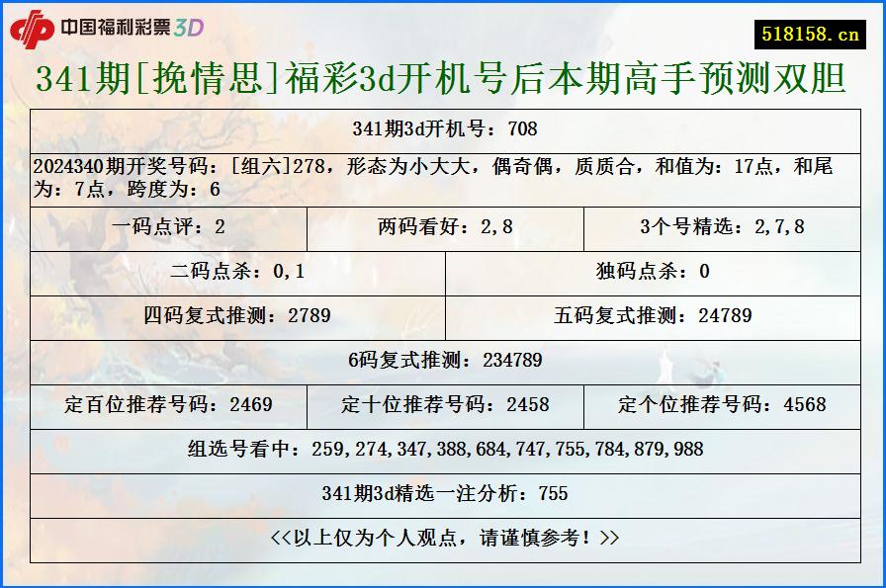Image resolution: width=886 pixels, height=588 pixels.
Task: Select the 341期3d开机号：708 row
Action: [x=443, y=127]
